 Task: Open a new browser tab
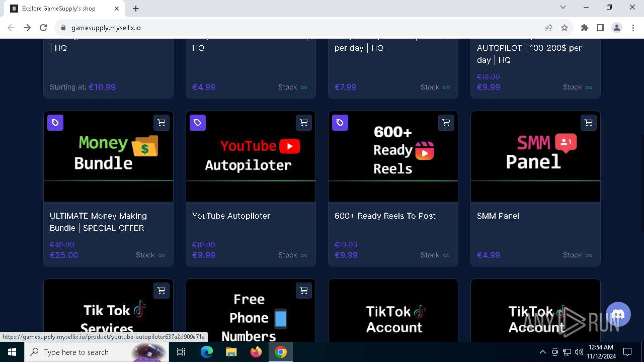136,9
